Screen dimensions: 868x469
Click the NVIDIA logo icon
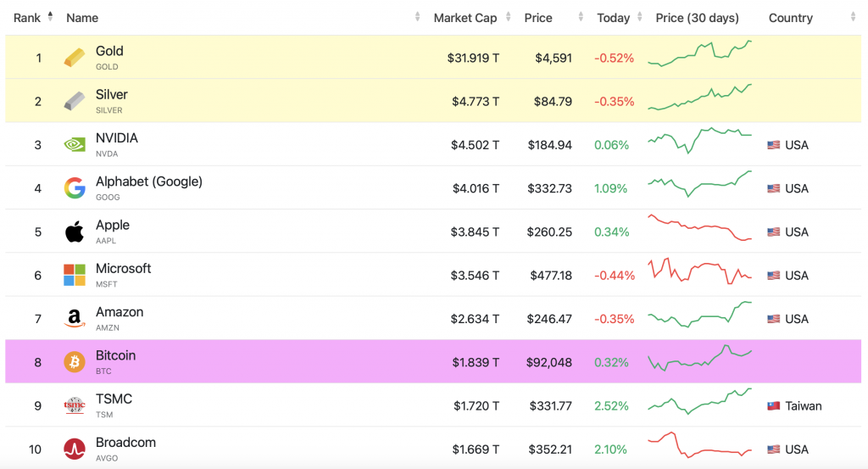tap(75, 145)
